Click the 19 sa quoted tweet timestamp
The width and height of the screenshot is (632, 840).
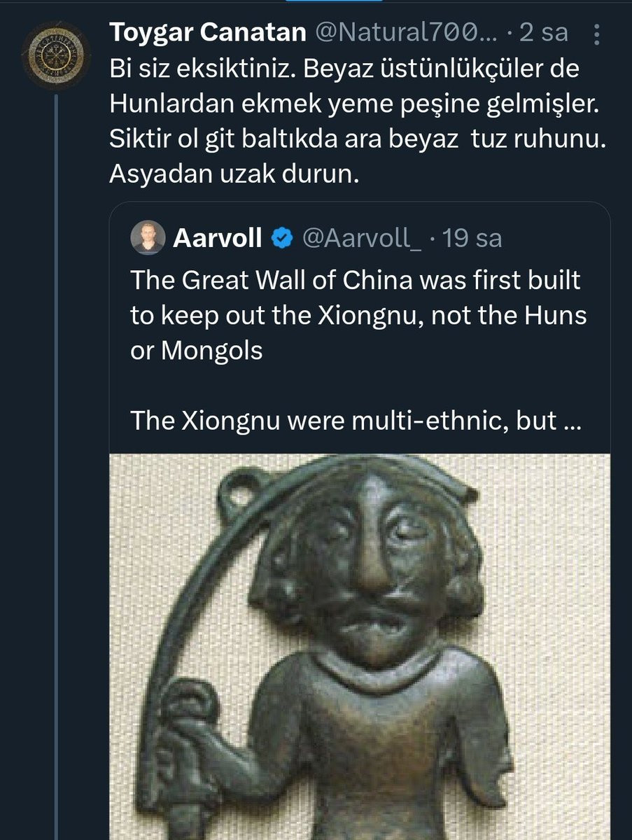[472, 239]
